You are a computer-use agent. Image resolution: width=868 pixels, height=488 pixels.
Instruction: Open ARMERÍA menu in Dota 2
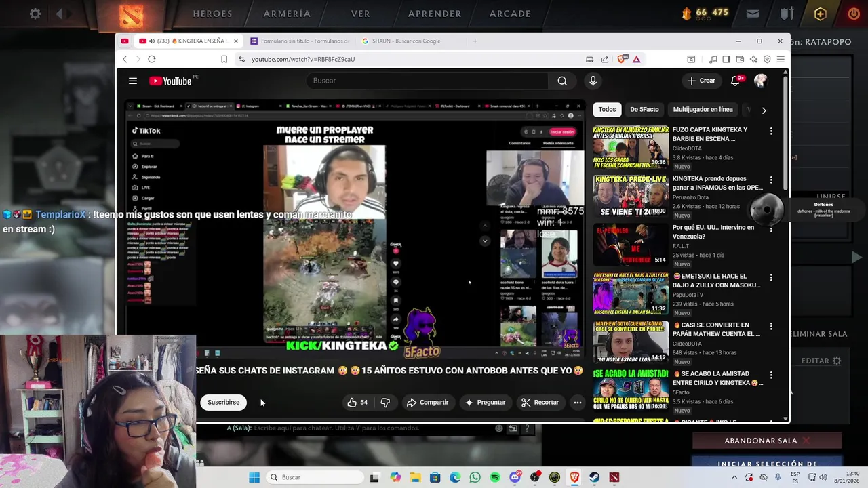click(287, 13)
